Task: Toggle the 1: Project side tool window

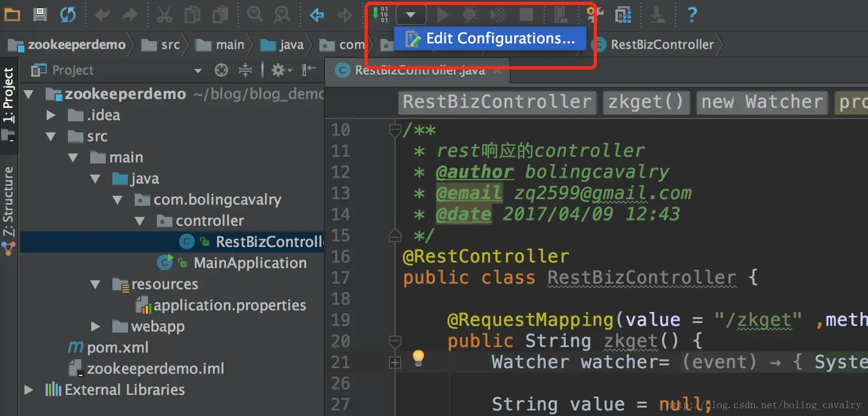Action: click(x=8, y=96)
